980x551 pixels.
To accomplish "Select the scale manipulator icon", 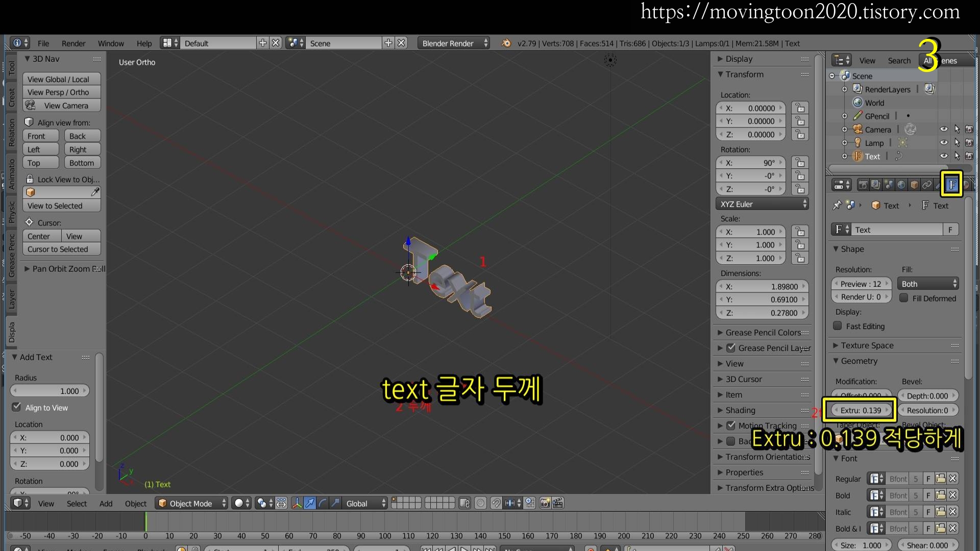I will coord(335,504).
